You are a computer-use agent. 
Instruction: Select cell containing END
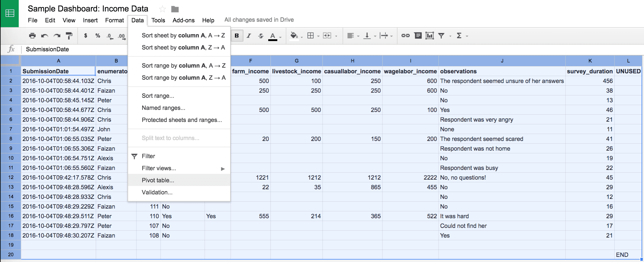[x=628, y=255]
